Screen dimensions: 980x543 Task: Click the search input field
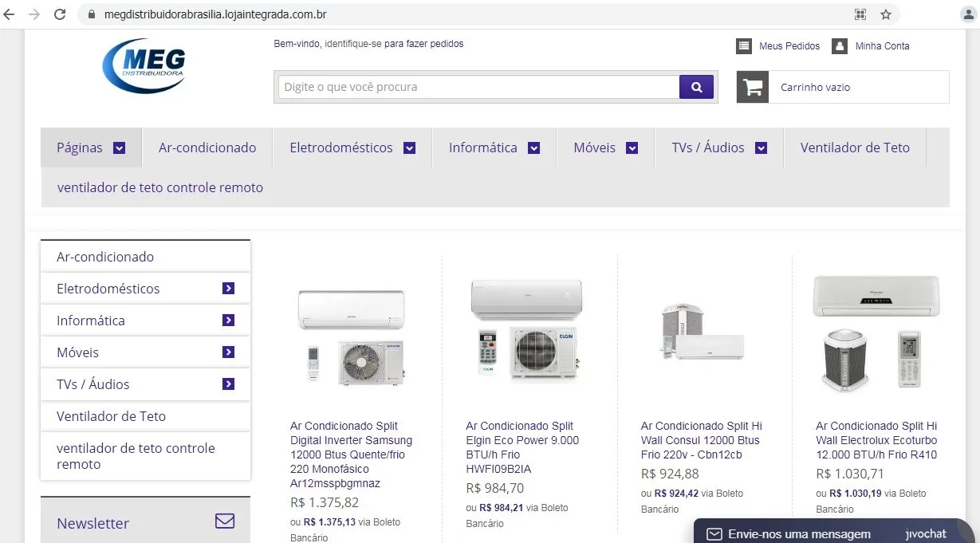[478, 87]
